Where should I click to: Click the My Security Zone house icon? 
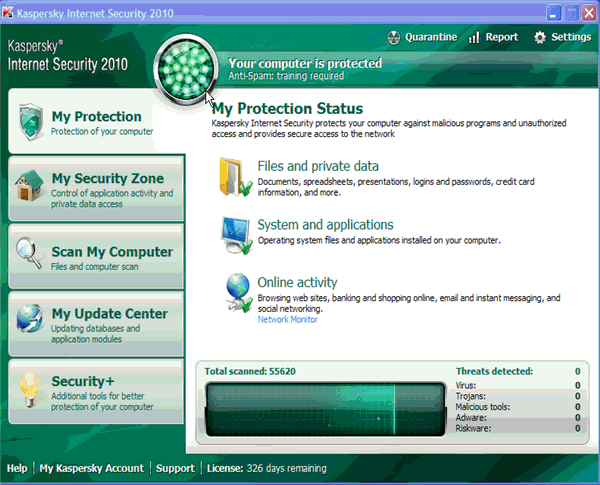pos(29,186)
